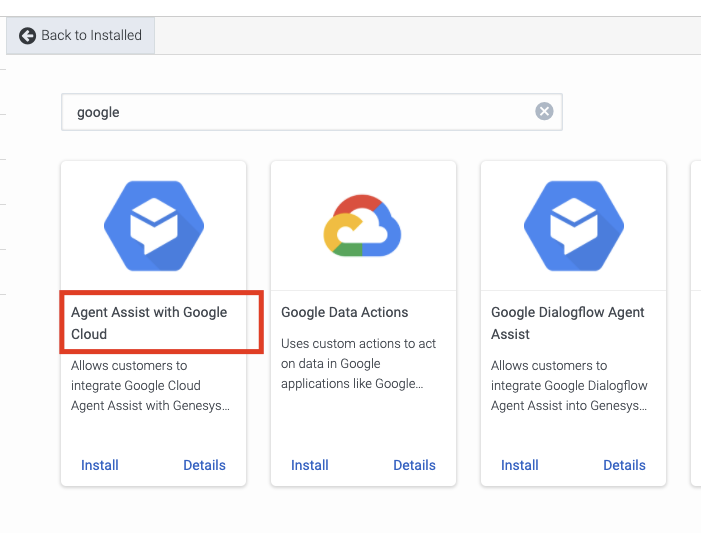View Details for Google Dialogflow Agent Assist
Screen dimensions: 701x533
point(624,465)
